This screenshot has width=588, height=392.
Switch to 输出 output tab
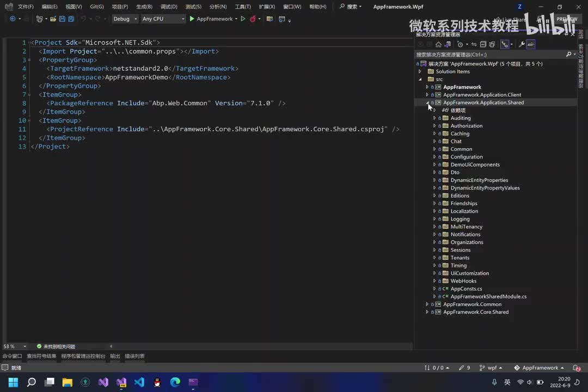pyautogui.click(x=115, y=356)
